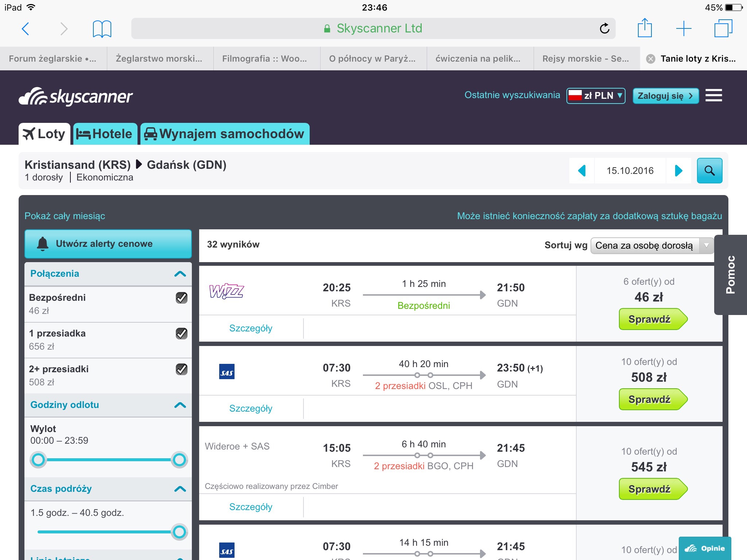Viewport: 747px width, 560px height.
Task: Toggle the 1 przesiadka checkbox
Action: click(181, 334)
